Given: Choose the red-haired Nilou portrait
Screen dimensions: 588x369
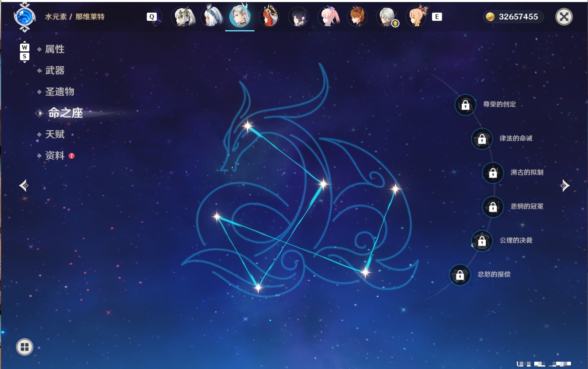Looking at the screenshot, I should pos(269,17).
